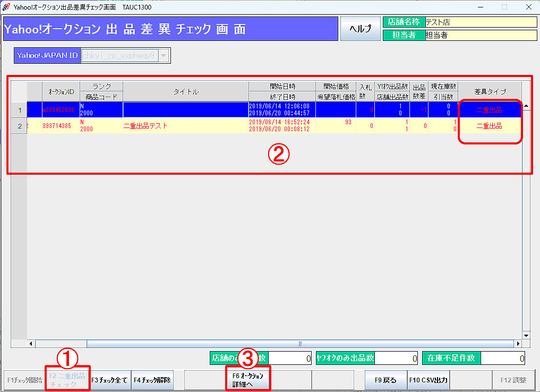
Task: Click the 差異タイプ column header
Action: coord(490,92)
